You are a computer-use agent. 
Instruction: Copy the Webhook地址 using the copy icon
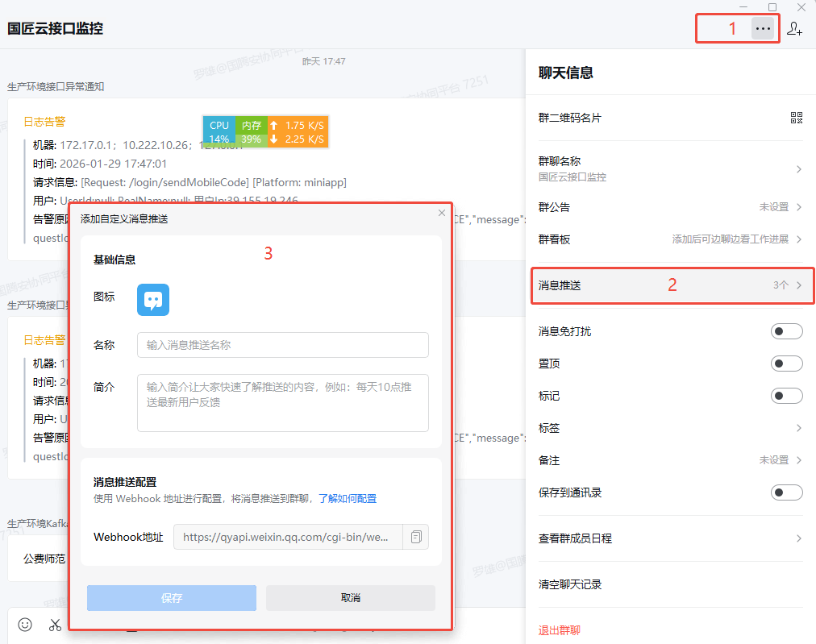click(415, 537)
